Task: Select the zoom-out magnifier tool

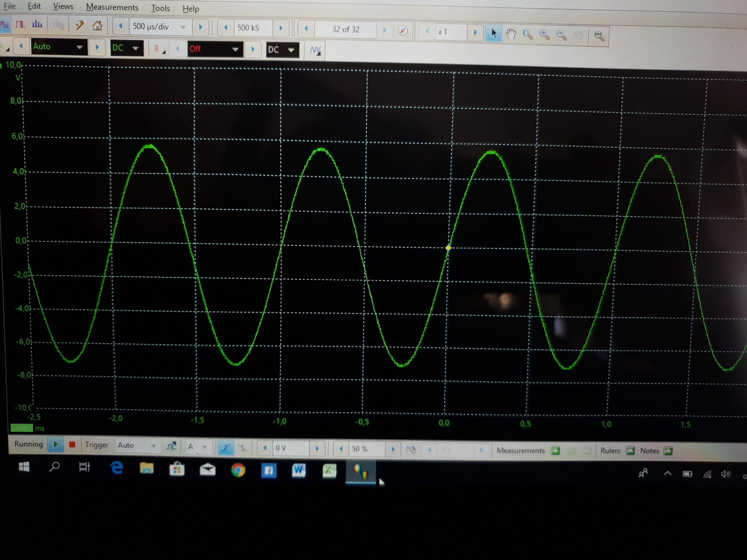Action: [x=561, y=35]
